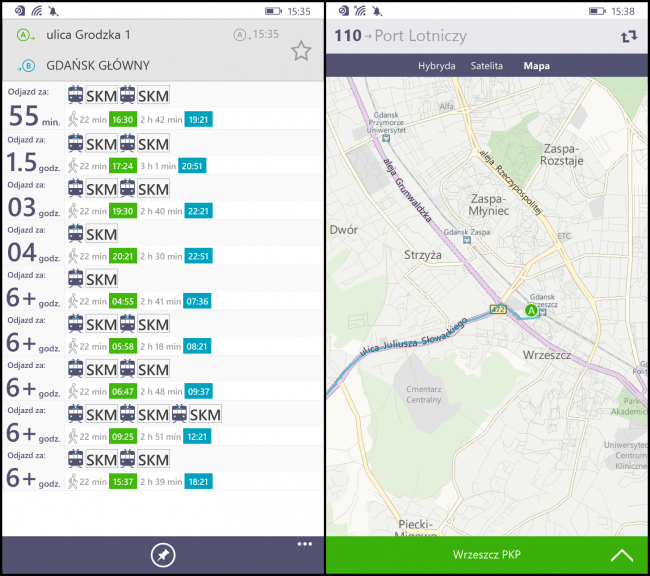This screenshot has height=576, width=650.
Task: Tap the green departure time 05:58
Action: coord(123,347)
